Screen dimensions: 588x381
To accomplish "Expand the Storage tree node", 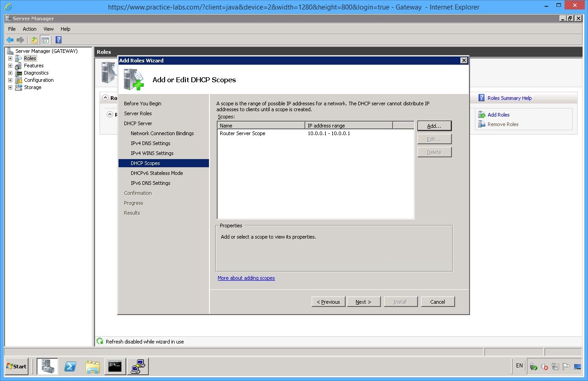I will coord(10,87).
